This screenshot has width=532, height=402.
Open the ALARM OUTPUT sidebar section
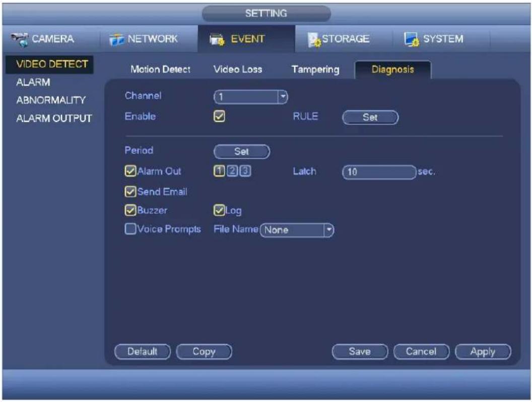(54, 118)
